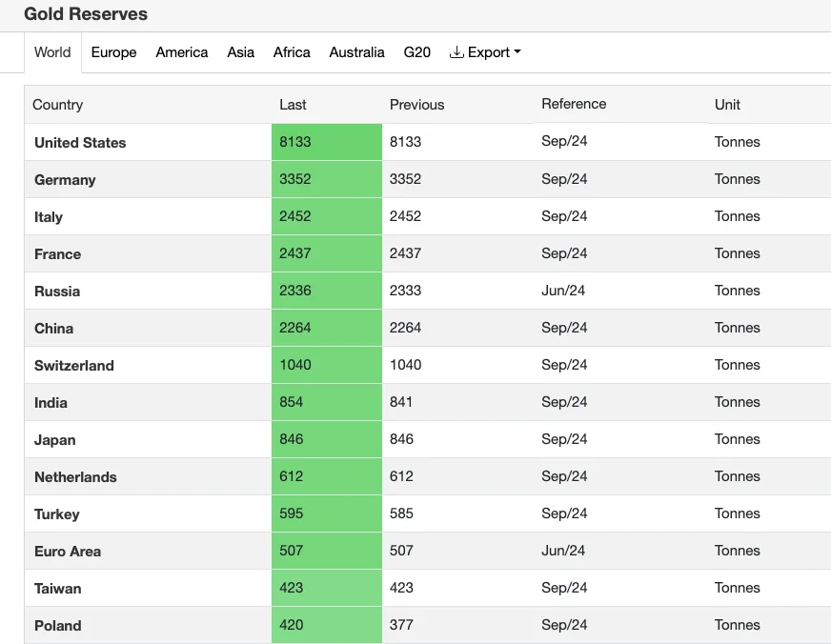The image size is (831, 644).
Task: Open the Germany country link
Action: click(x=65, y=180)
